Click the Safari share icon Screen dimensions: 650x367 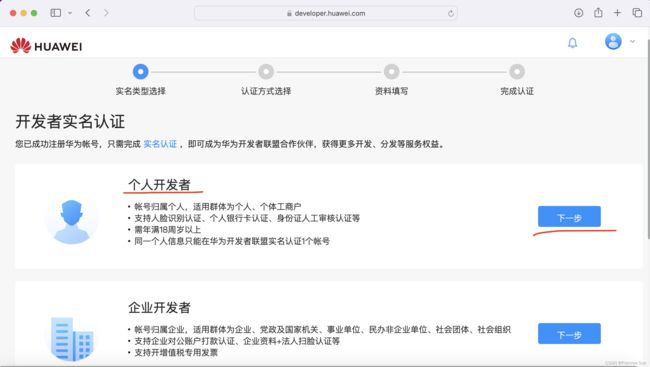598,13
